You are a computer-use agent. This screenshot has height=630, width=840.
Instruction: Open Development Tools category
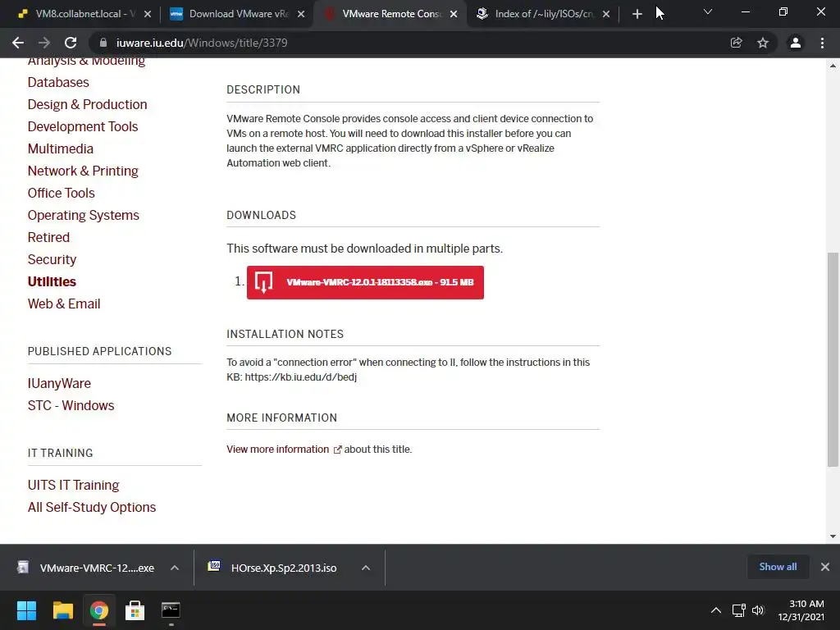pos(83,126)
